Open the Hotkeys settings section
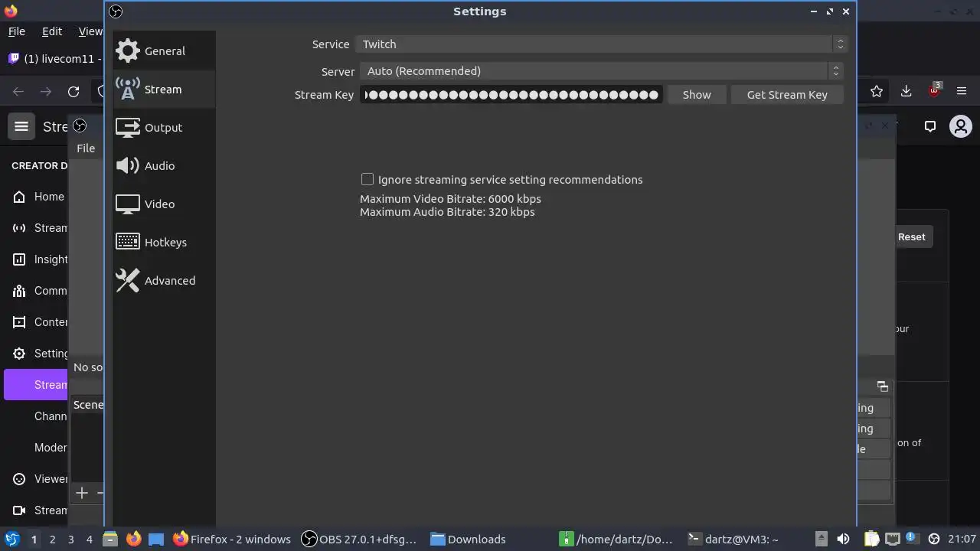Image resolution: width=980 pixels, height=551 pixels. pos(163,242)
